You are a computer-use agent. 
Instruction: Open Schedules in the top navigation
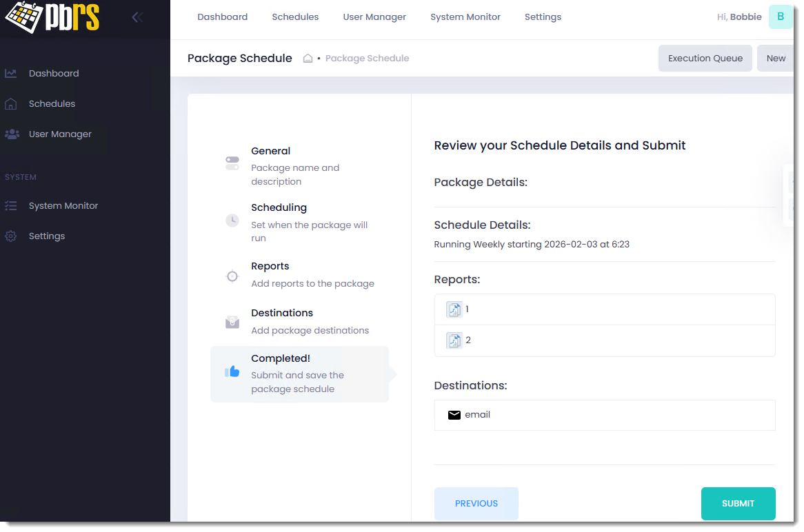tap(295, 17)
